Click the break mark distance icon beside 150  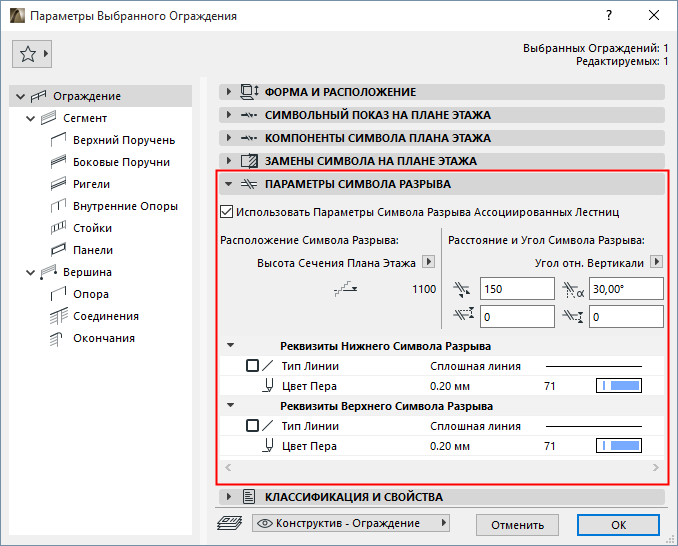point(462,289)
